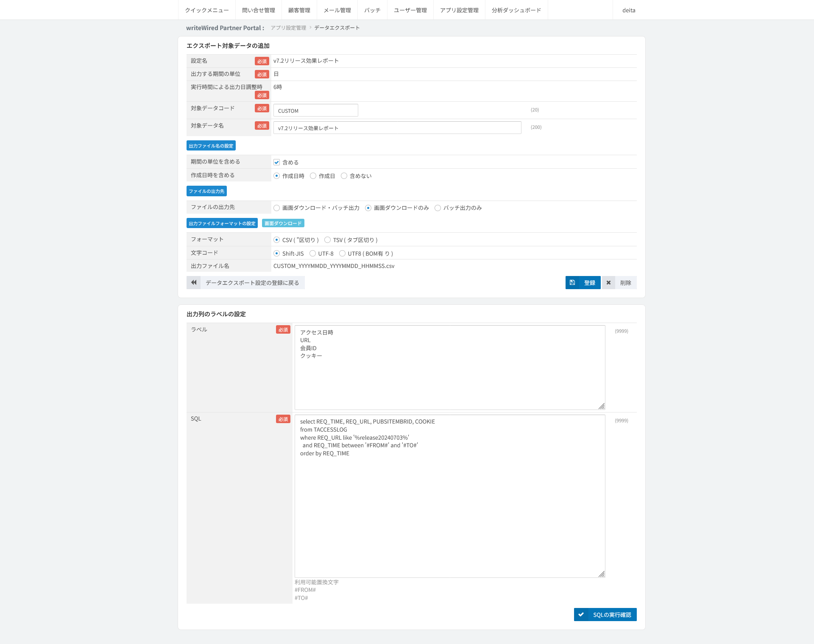Click the 6時 adjustment value
This screenshot has width=814, height=644.
(x=278, y=87)
